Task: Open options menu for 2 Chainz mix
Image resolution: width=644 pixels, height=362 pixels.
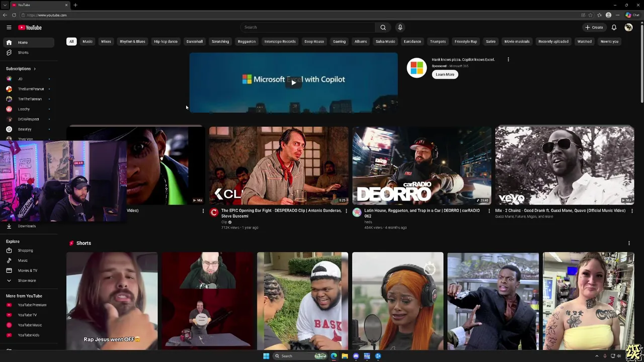Action: (632, 211)
